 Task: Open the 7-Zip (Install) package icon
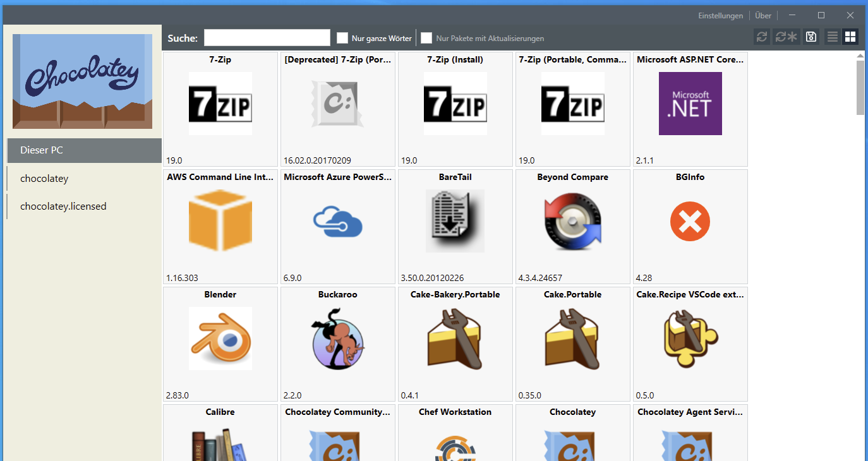pyautogui.click(x=455, y=104)
